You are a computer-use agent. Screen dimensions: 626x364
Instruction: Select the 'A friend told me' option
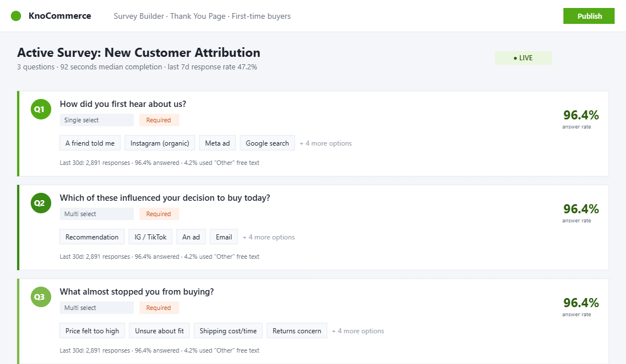90,143
